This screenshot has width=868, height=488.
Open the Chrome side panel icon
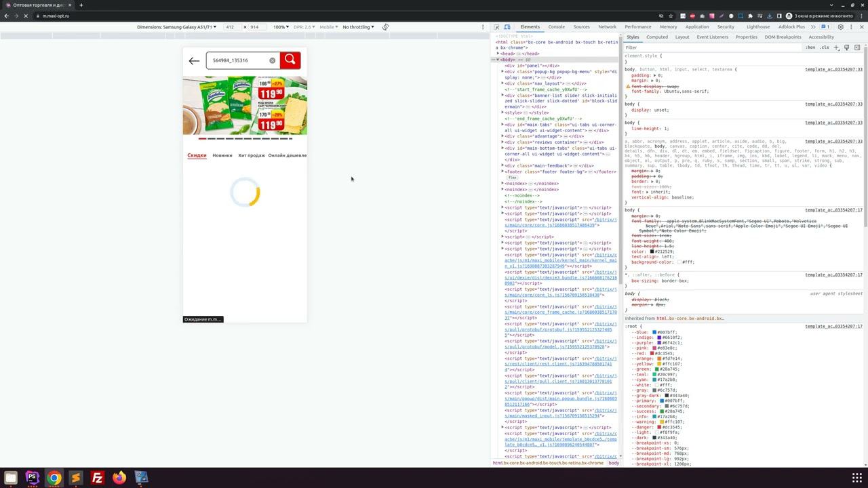click(x=779, y=16)
